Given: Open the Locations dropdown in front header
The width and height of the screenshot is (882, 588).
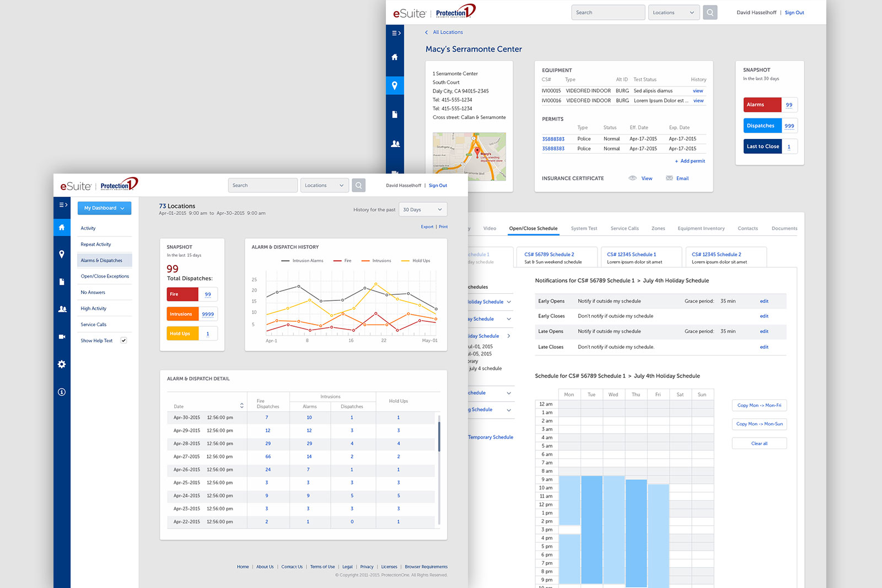Looking at the screenshot, I should pos(325,186).
